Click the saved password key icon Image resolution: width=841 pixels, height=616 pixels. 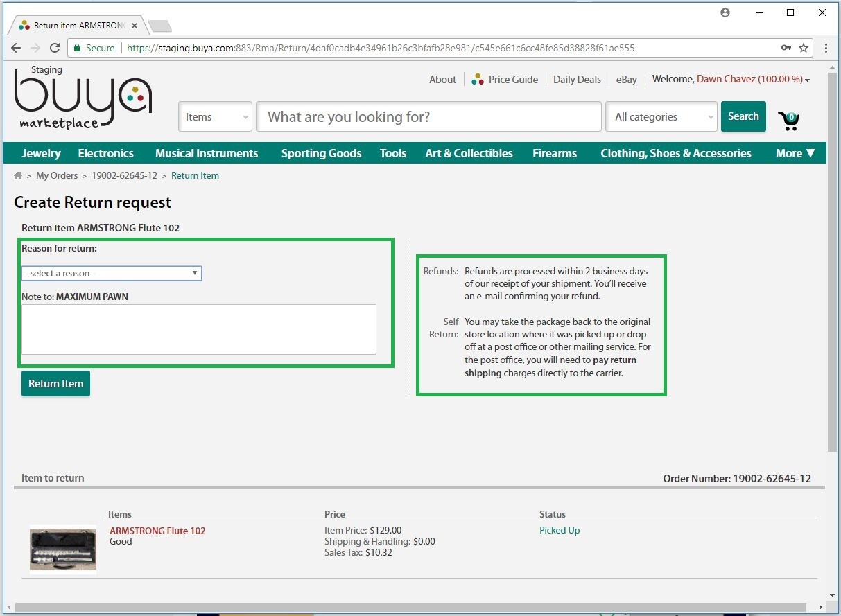click(786, 48)
